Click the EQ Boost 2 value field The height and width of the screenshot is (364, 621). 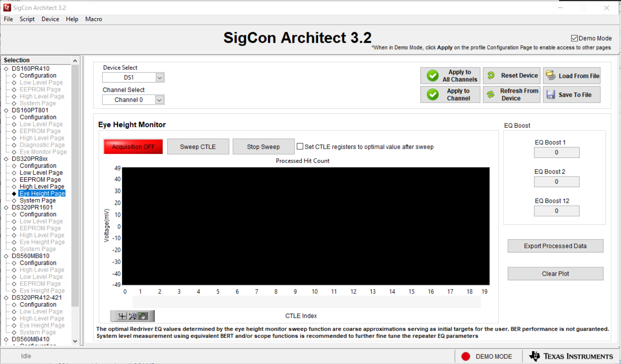(557, 182)
